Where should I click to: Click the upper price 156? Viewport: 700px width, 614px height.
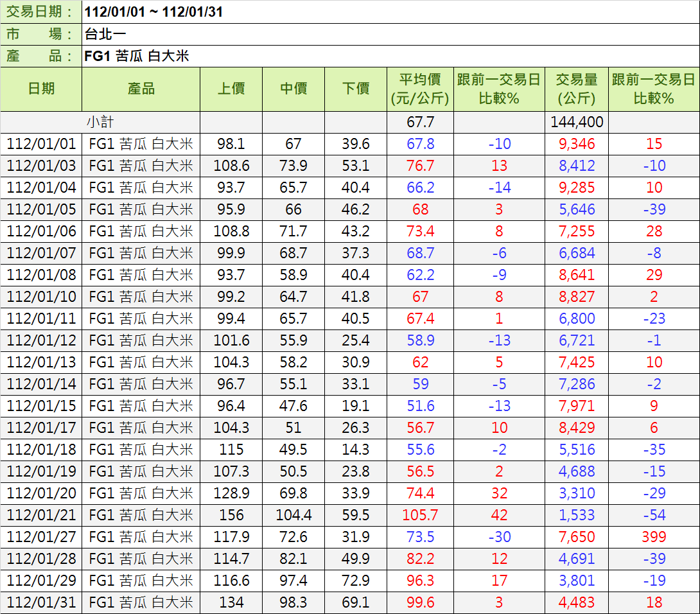[x=231, y=515]
